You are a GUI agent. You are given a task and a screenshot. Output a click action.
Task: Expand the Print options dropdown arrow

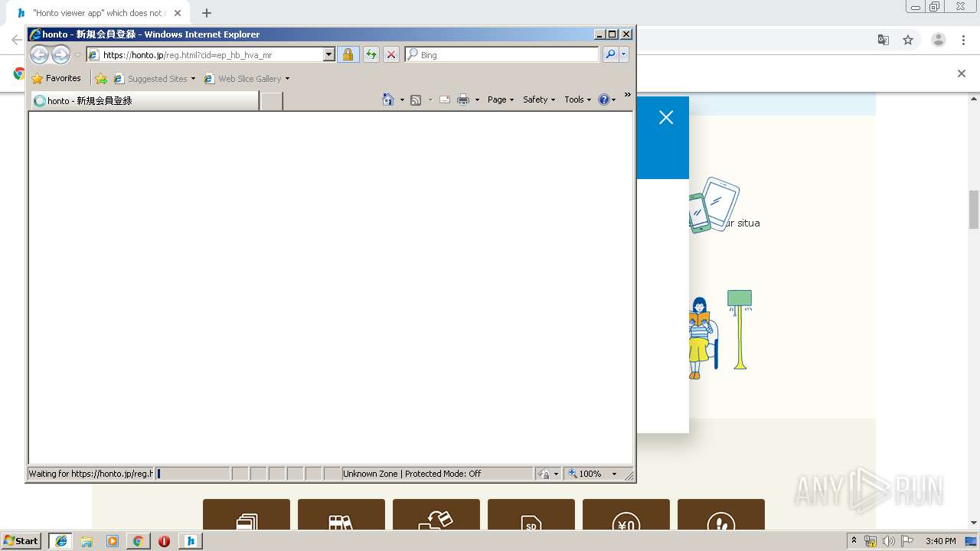point(477,99)
